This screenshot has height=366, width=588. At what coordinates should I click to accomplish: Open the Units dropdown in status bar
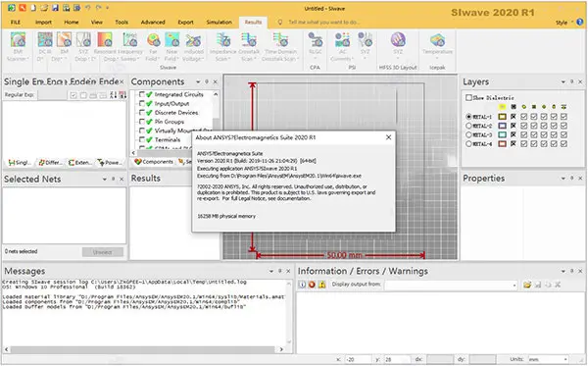pyautogui.click(x=548, y=359)
